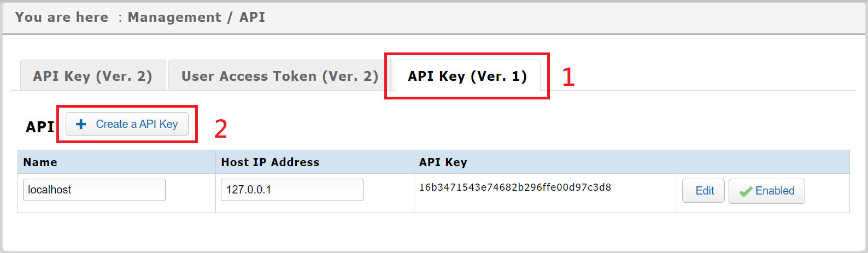Click the green checkmark icon
This screenshot has height=253, width=868.
tap(746, 192)
